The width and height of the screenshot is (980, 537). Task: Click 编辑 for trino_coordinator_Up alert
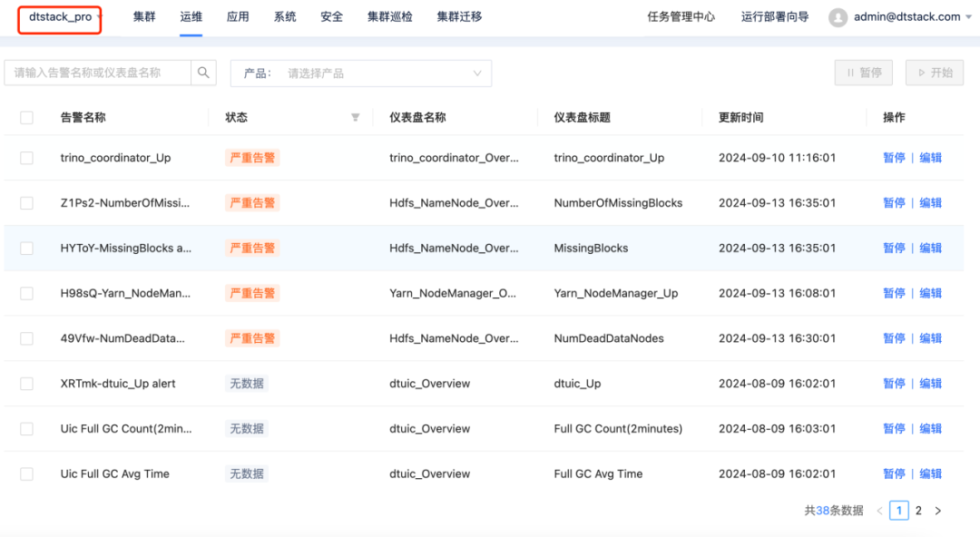[931, 158]
